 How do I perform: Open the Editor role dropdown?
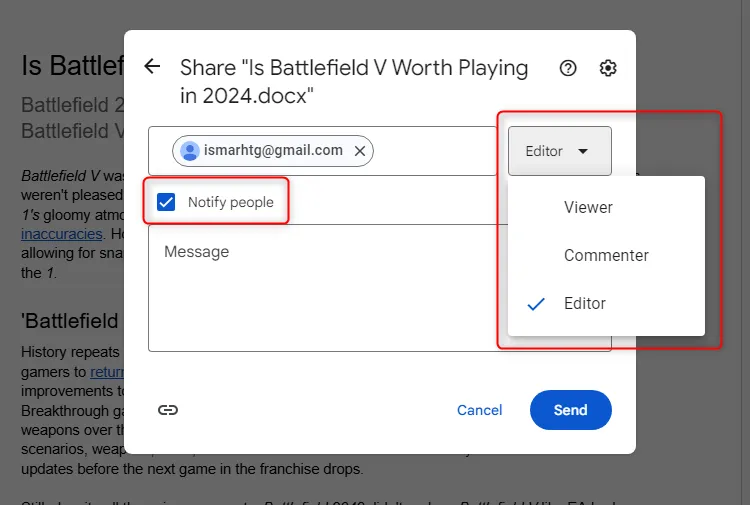tap(560, 151)
